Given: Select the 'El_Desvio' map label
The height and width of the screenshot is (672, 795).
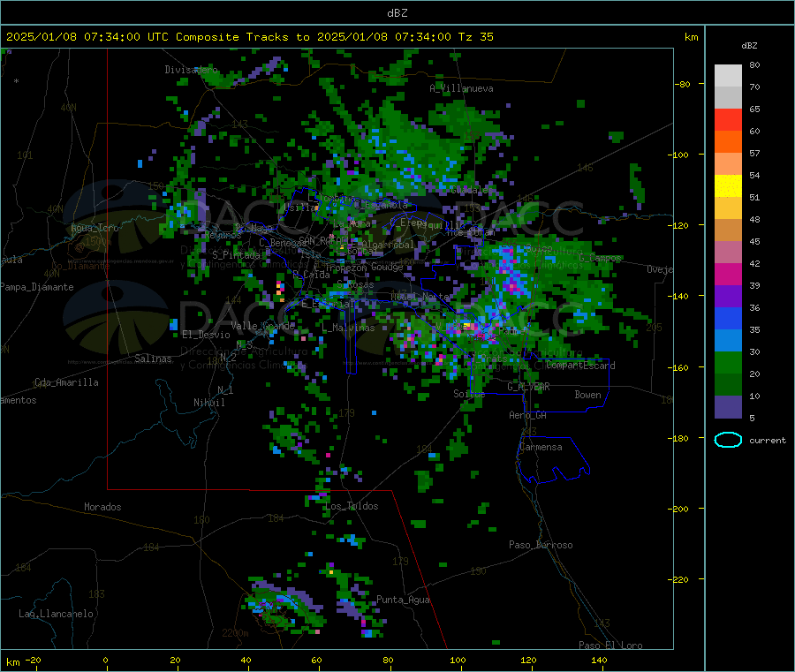Looking at the screenshot, I should tap(206, 335).
